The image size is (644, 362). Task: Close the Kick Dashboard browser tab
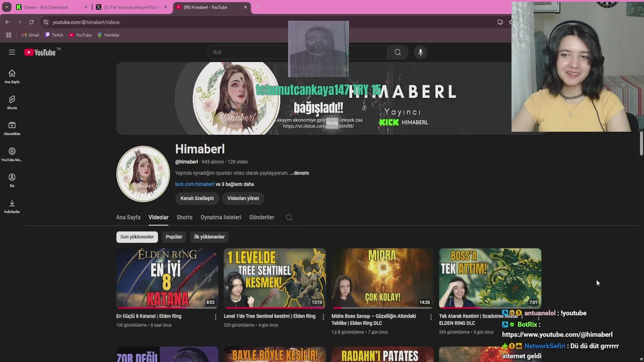[86, 7]
